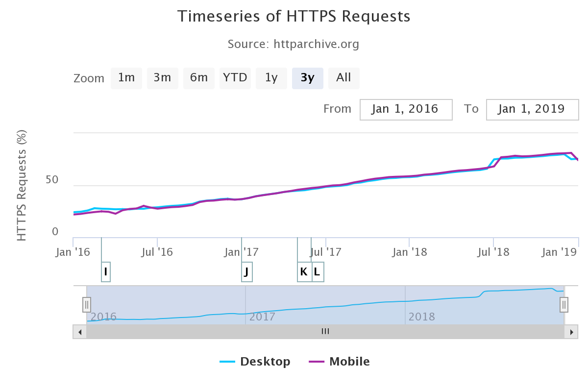
Task: Choose the 6m zoom option
Action: tap(199, 78)
